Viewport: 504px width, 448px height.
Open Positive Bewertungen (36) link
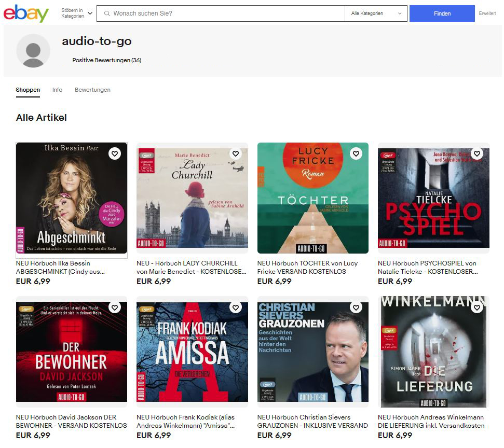click(107, 60)
